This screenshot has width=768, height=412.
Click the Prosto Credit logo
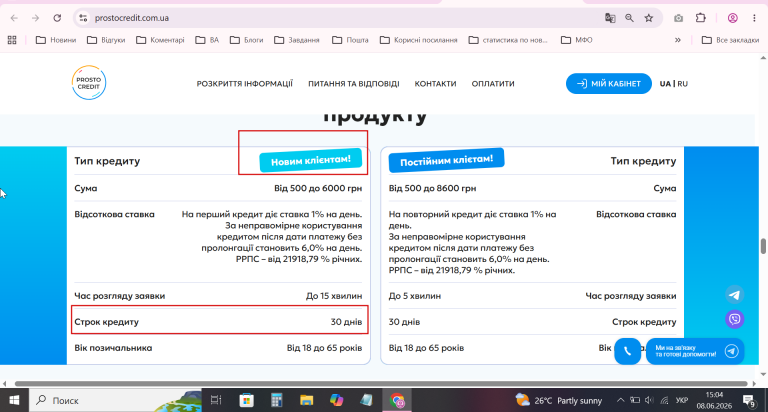[x=89, y=83]
